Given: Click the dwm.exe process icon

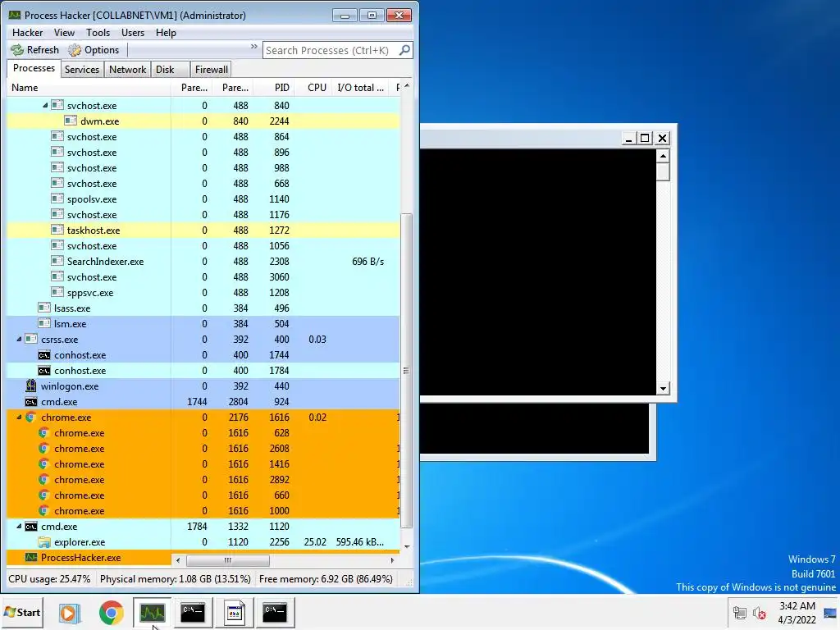Looking at the screenshot, I should tap(71, 121).
